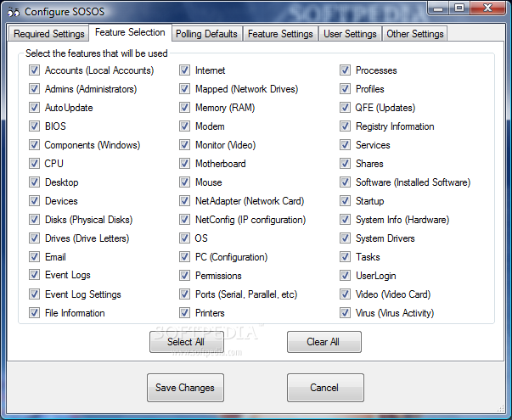Uncheck the Shares feature
512x420 pixels.
pos(345,163)
